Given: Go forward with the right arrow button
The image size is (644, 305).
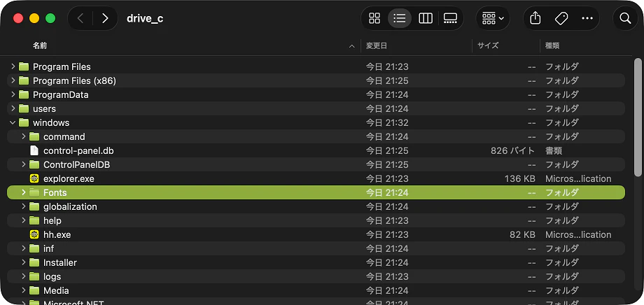Looking at the screenshot, I should coord(105,18).
